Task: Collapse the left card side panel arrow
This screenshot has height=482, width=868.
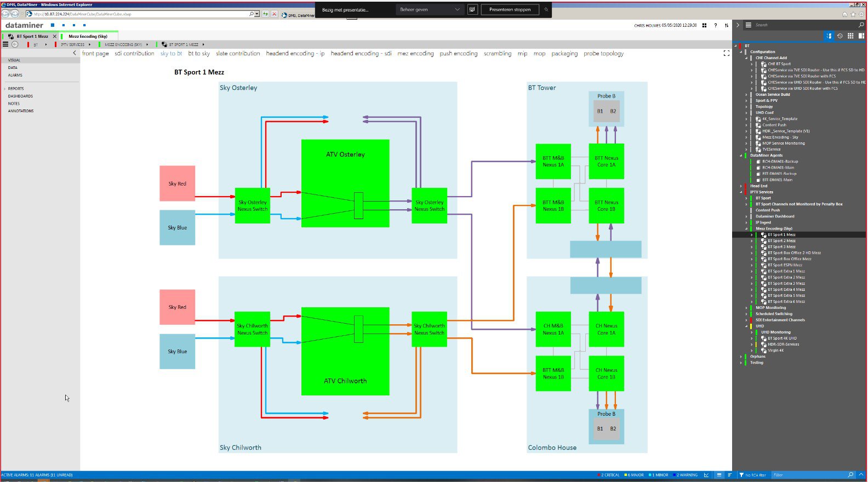Action: pos(75,53)
